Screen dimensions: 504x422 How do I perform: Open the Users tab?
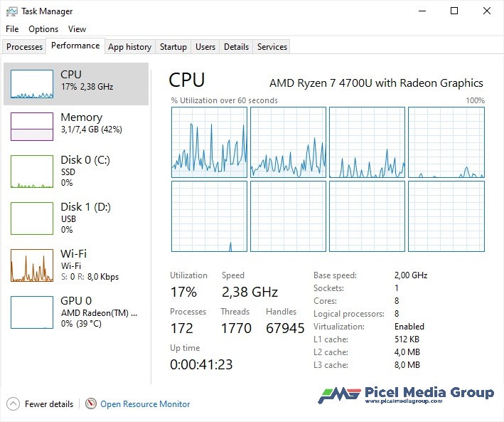point(205,47)
